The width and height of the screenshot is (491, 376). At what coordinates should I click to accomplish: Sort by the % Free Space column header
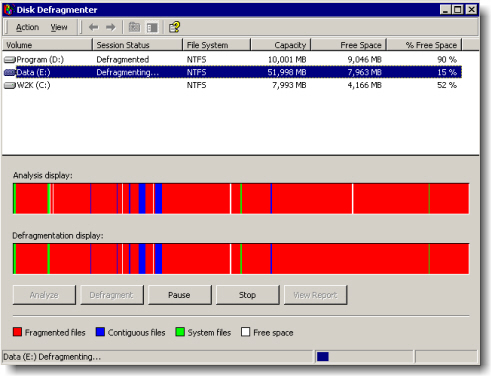click(424, 45)
